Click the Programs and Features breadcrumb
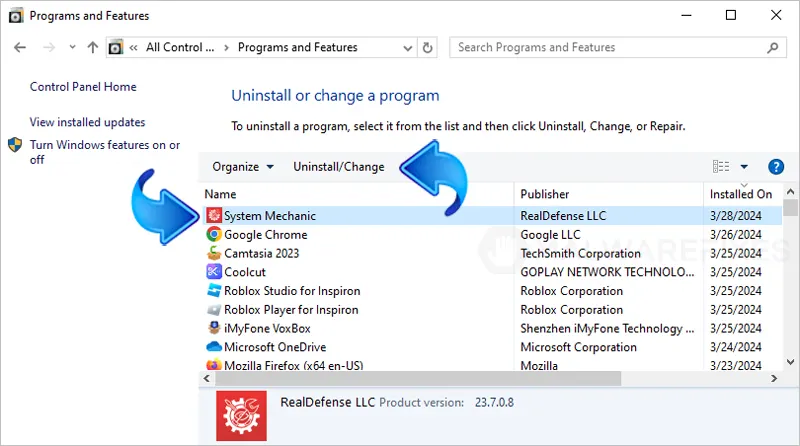Screen dimensions: 800x446 tap(297, 47)
